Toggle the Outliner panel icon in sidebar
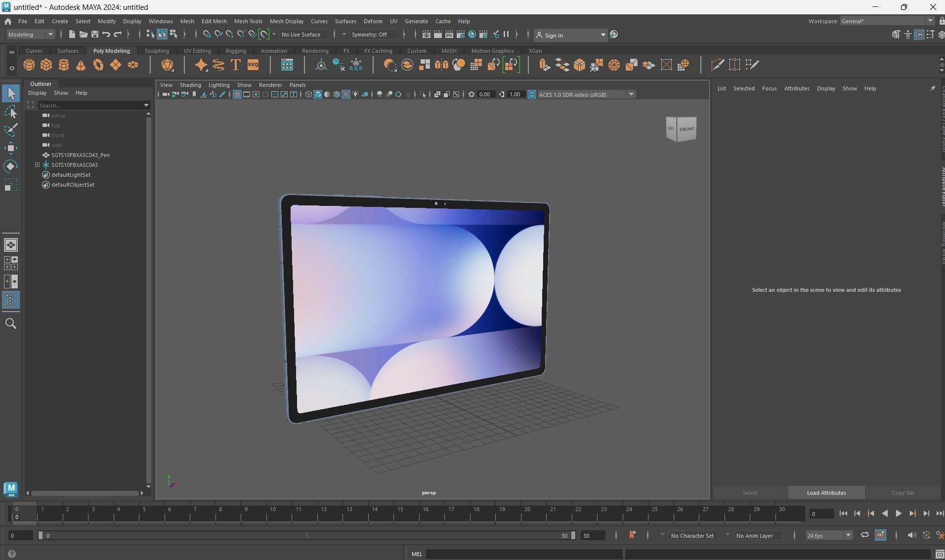This screenshot has width=945, height=560. pos(11,300)
